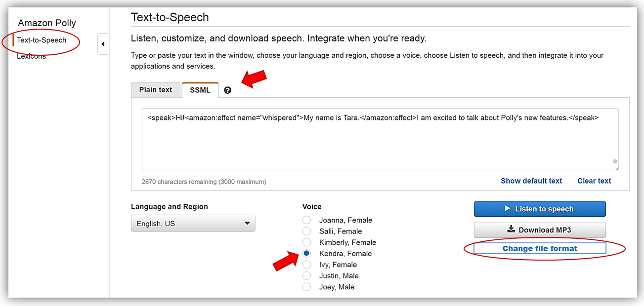Select the Kendra, Female radio button
644x306 pixels.
point(307,253)
